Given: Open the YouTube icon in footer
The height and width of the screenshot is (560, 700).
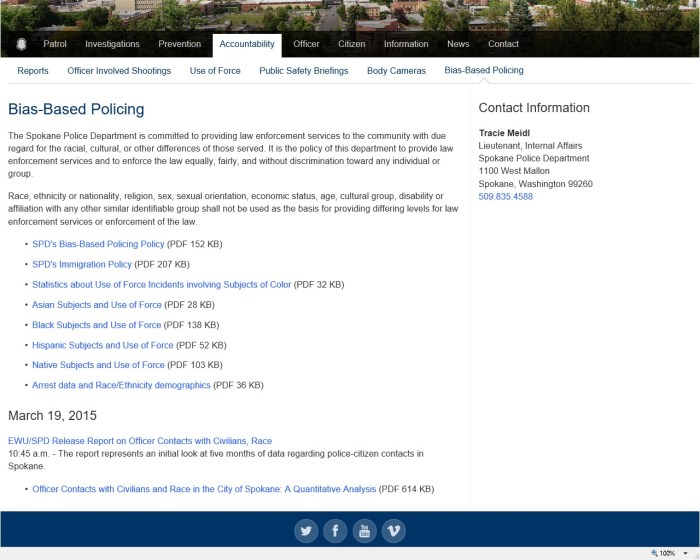Looking at the screenshot, I should (x=364, y=531).
